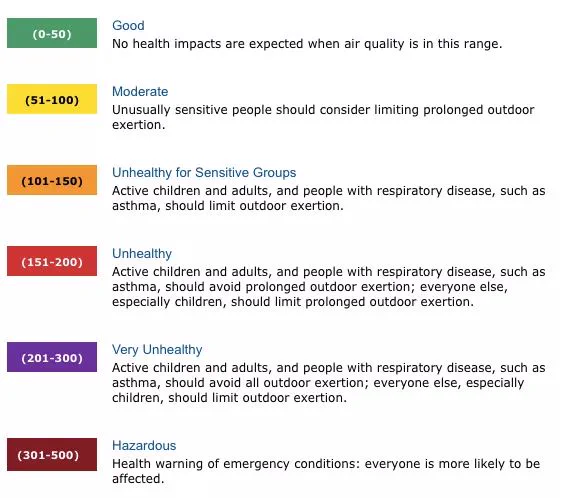This screenshot has height=498, width=562.
Task: Click Unhealthy for Sensitive Groups heading
Action: pyautogui.click(x=204, y=172)
